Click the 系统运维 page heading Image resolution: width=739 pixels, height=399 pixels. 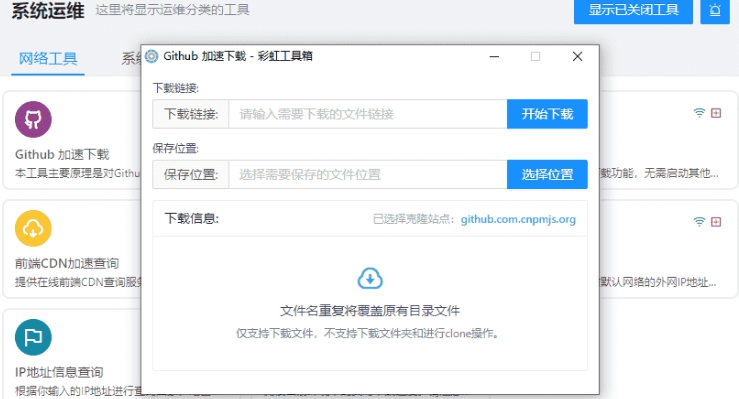click(48, 10)
